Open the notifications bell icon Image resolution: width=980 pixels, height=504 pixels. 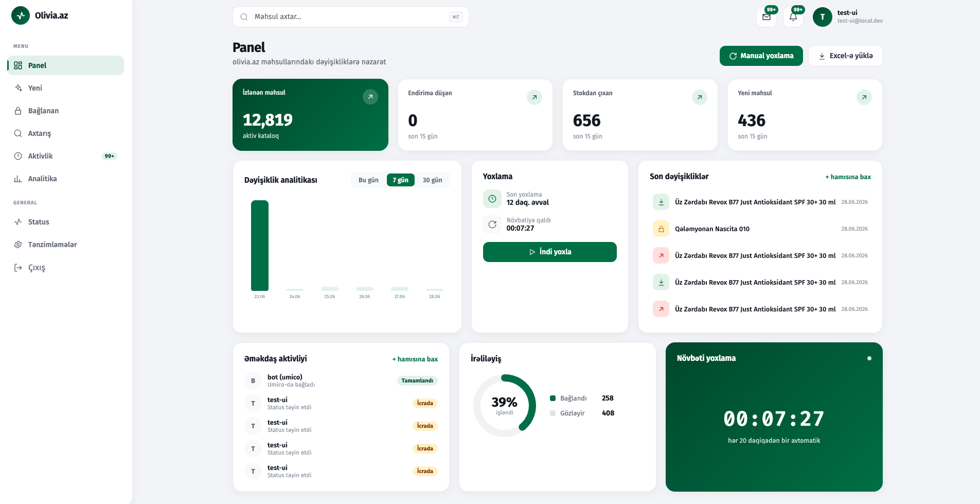(x=793, y=17)
